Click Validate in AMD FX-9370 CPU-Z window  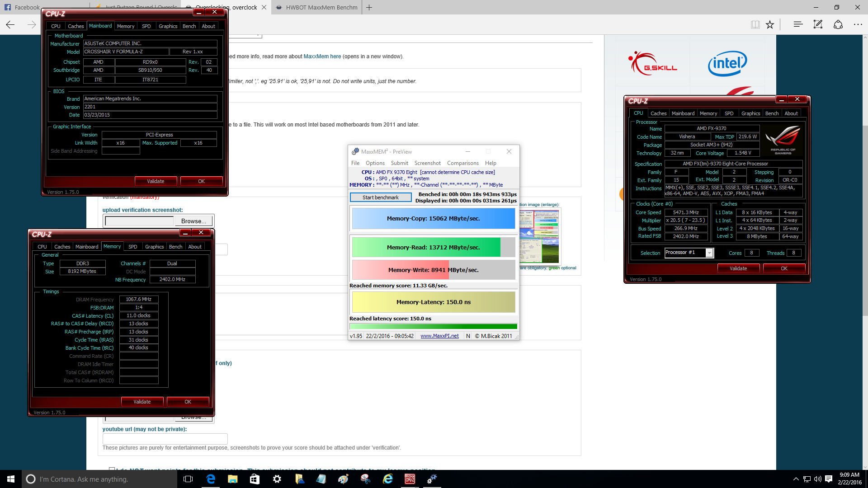pyautogui.click(x=738, y=268)
